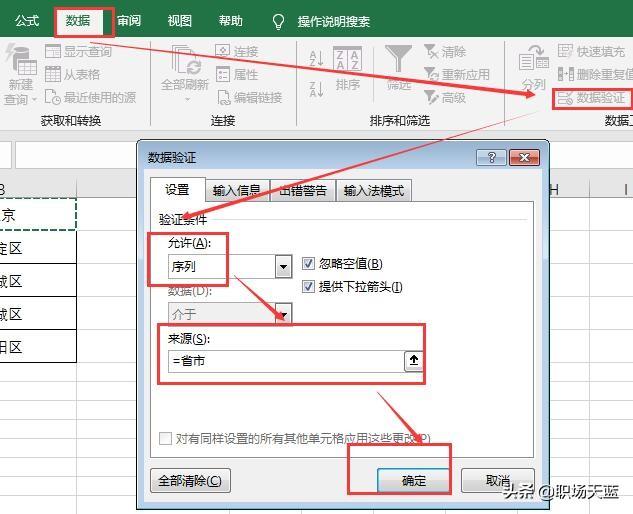Select the 设置 dialog tab
The height and width of the screenshot is (514, 633).
coord(177,190)
